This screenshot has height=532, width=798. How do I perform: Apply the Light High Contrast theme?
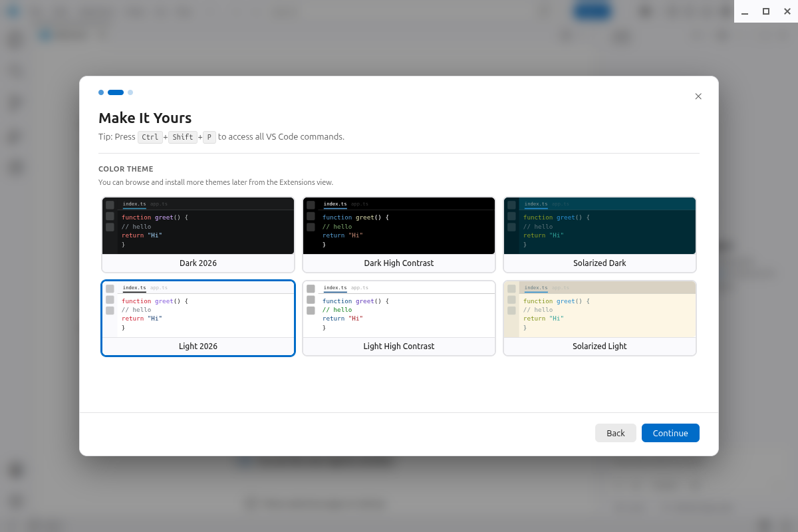point(399,318)
